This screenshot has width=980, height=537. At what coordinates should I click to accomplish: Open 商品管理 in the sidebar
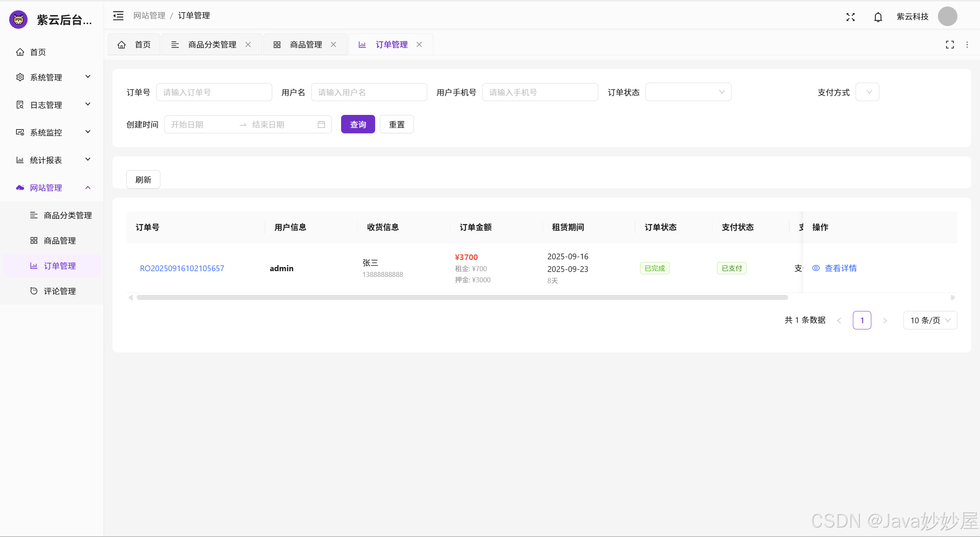(52, 241)
